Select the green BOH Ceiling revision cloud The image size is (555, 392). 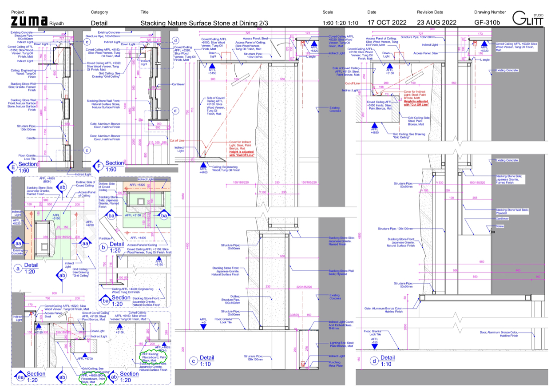click(153, 357)
